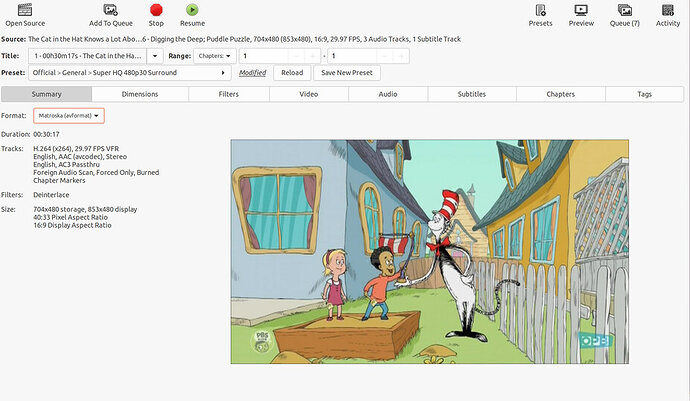690x401 pixels.
Task: Stop the encode with the red Stop icon
Action: (156, 10)
